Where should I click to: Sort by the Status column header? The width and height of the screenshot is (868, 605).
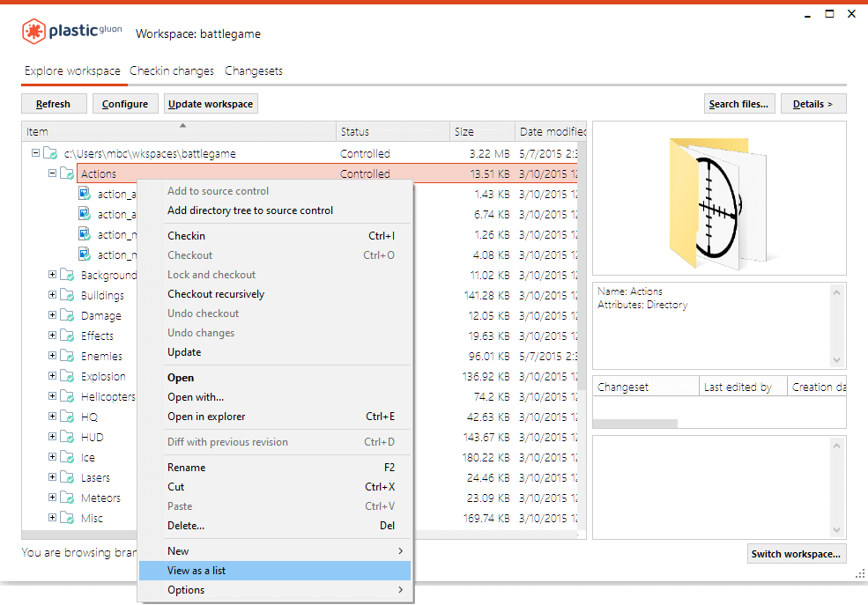pos(393,131)
